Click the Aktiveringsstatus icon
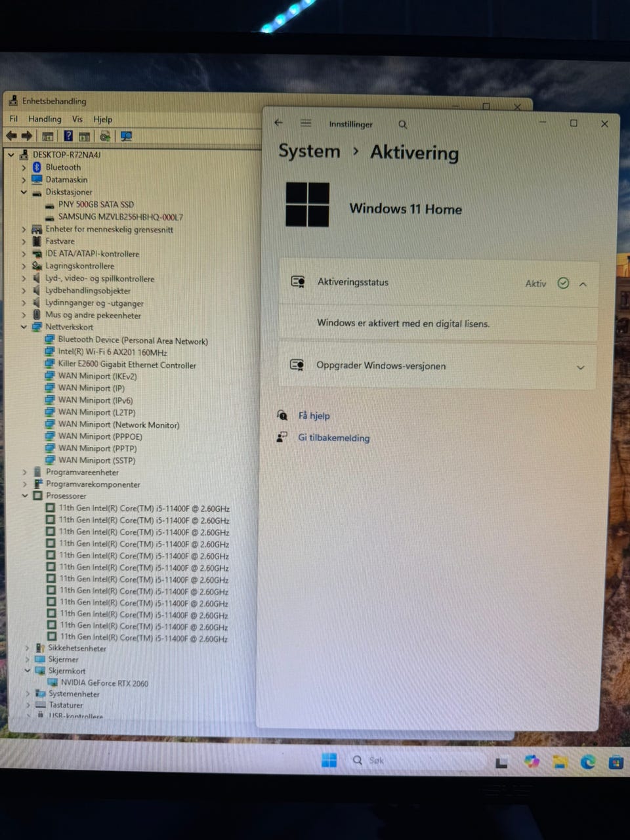630x840 pixels. tap(298, 282)
